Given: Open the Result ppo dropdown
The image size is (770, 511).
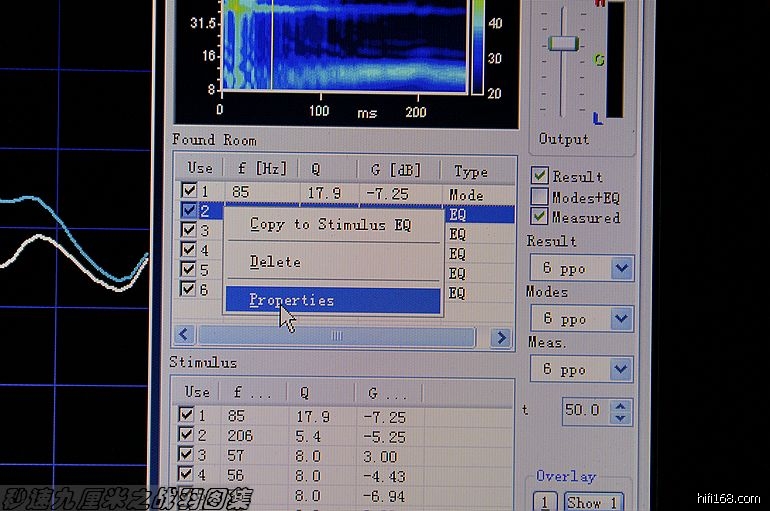Looking at the screenshot, I should [621, 268].
